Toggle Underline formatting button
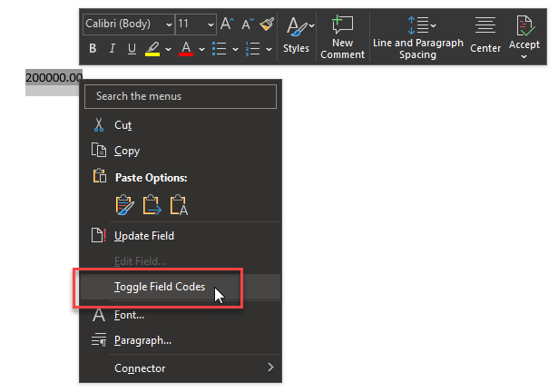This screenshot has width=558, height=392. (132, 48)
